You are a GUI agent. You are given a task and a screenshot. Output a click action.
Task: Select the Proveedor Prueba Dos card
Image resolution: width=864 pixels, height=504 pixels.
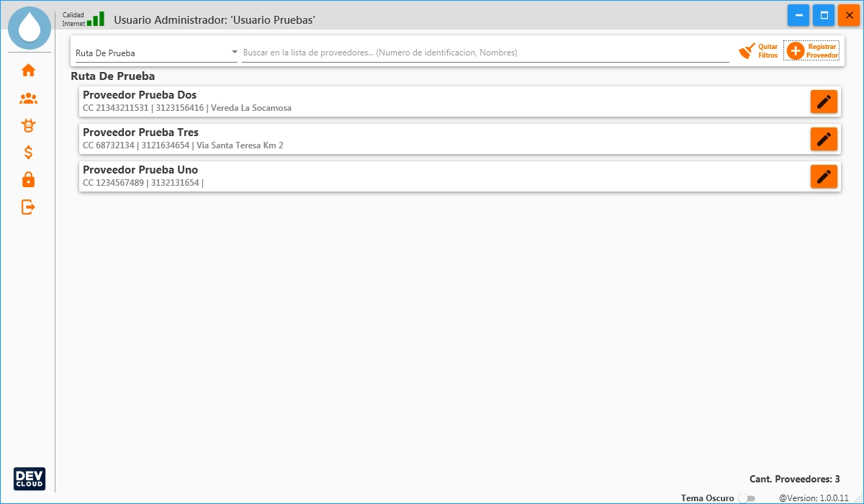click(x=432, y=102)
